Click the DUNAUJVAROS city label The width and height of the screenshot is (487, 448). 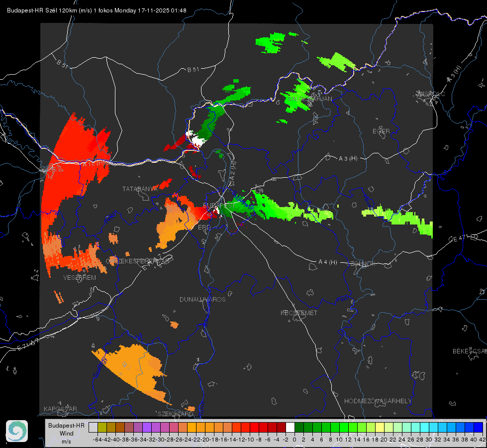click(202, 299)
